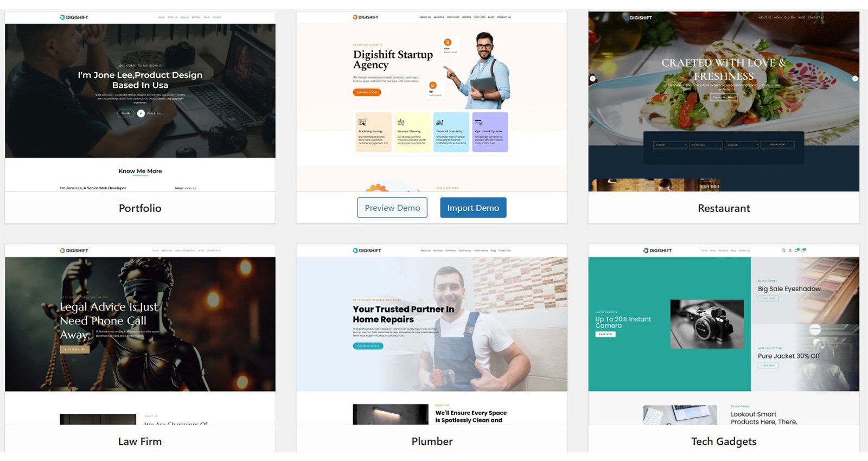Screen dimensions: 868x461
Task: Go to previous slide arrow in Restaurant demo
Action: [x=593, y=79]
